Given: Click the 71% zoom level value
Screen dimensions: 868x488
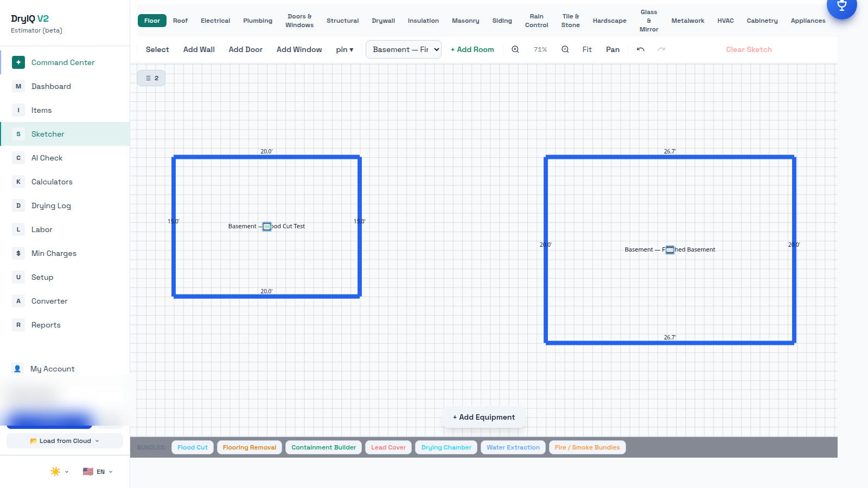Looking at the screenshot, I should point(540,49).
